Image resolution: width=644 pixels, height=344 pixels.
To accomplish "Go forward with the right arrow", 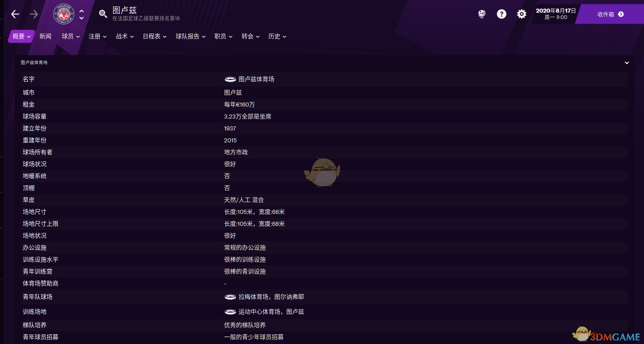I will tap(34, 14).
